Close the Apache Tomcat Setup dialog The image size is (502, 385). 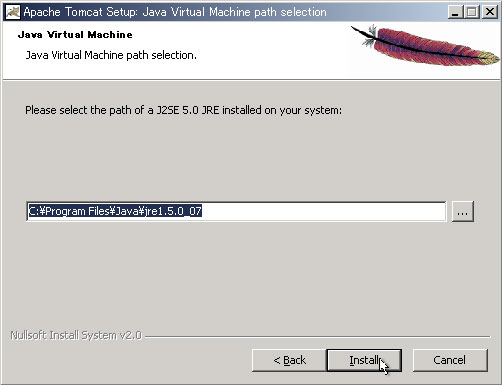(490, 12)
